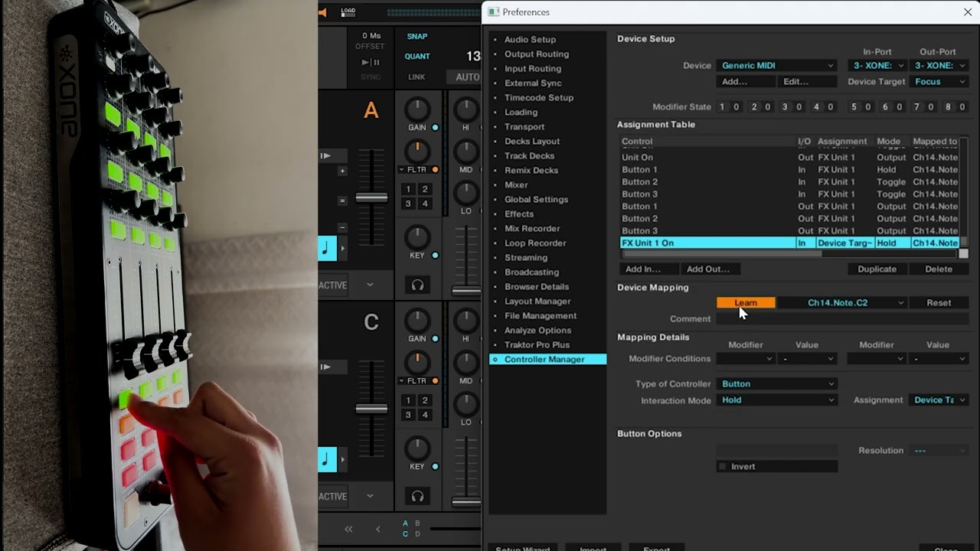Expand deck A FLTR type chevron
980x551 pixels.
click(x=401, y=170)
